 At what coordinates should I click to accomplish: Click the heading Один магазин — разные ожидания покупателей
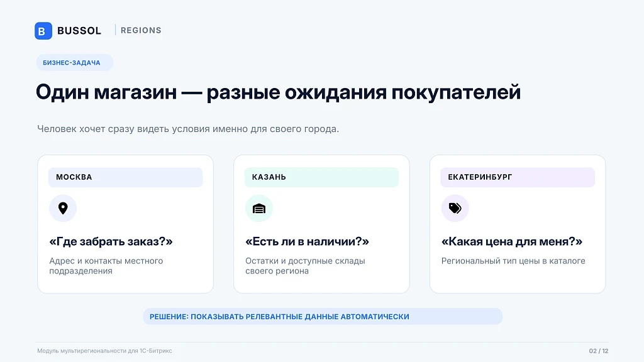[278, 92]
